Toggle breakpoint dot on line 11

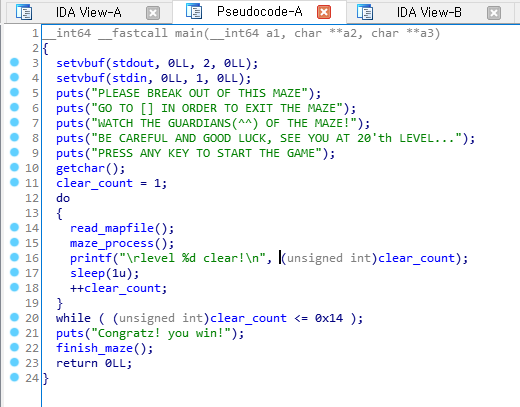[14, 182]
